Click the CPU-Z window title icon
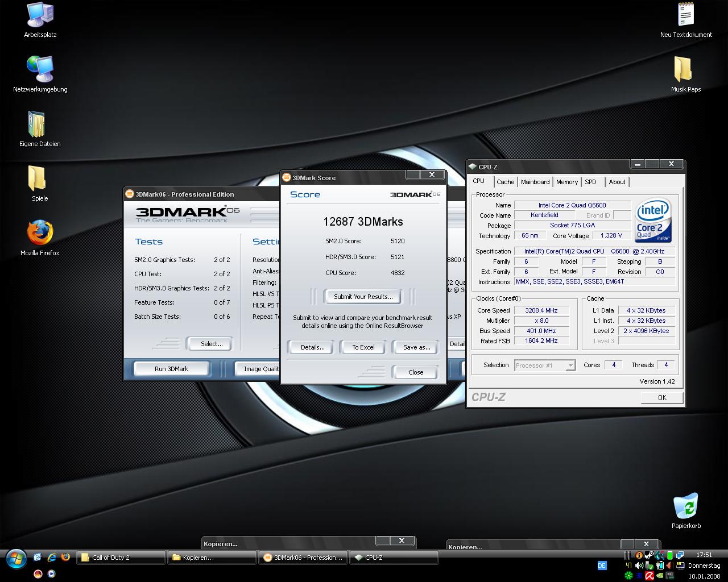Viewport: 728px width, 582px height. [472, 167]
